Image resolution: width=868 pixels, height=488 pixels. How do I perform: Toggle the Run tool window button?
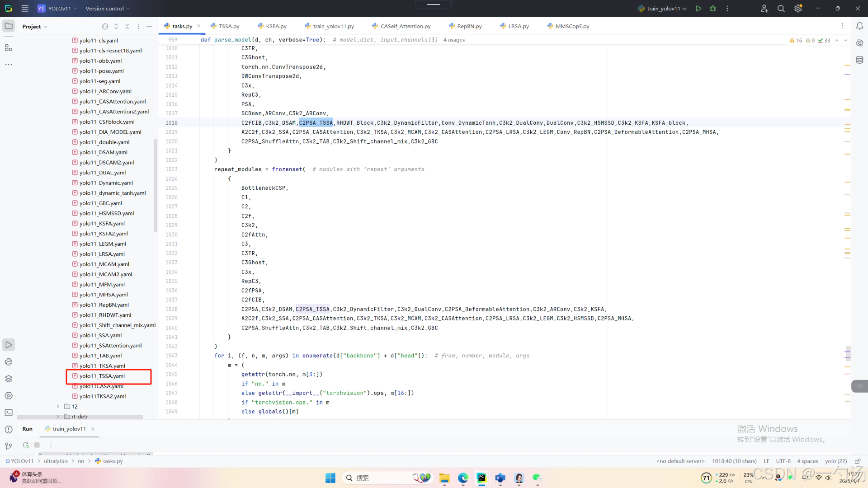pos(9,345)
